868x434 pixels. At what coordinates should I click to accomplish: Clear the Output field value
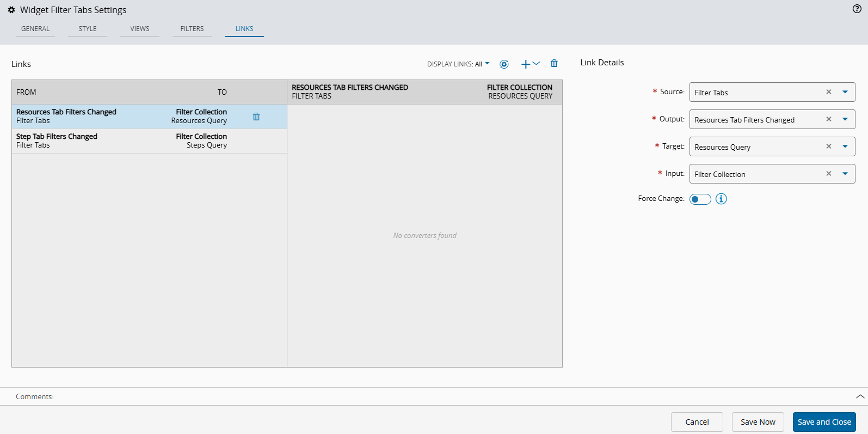(x=829, y=119)
